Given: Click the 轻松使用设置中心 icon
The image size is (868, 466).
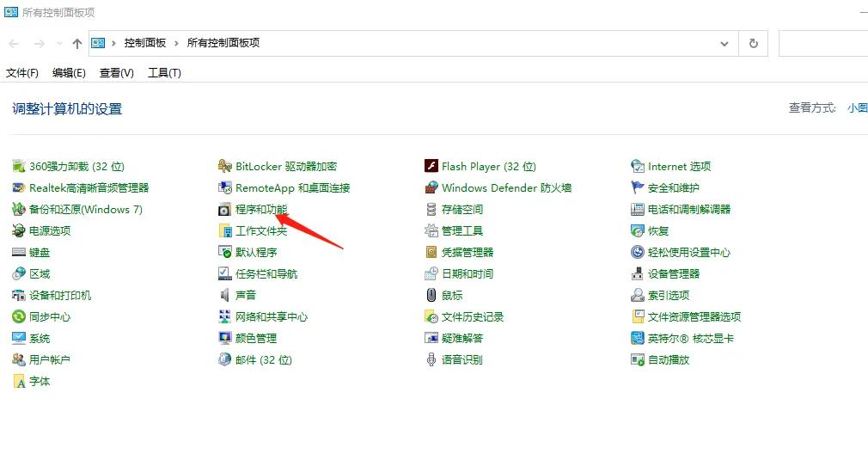Looking at the screenshot, I should click(638, 252).
